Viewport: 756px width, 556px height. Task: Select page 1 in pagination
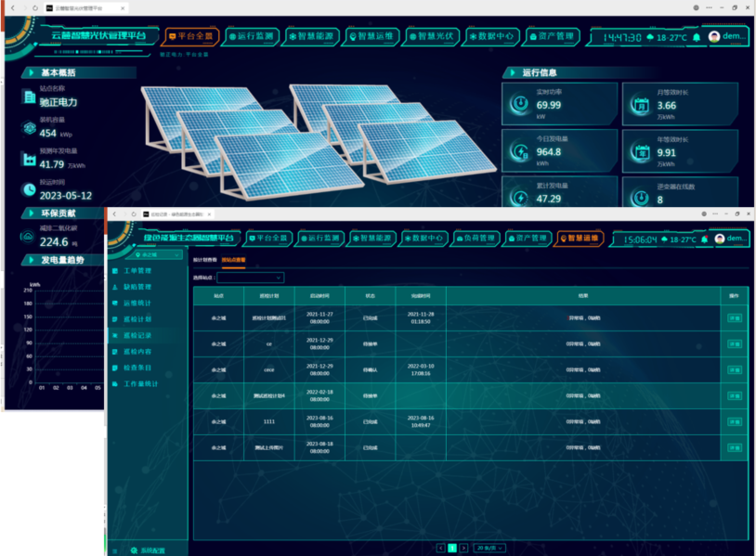(x=452, y=548)
